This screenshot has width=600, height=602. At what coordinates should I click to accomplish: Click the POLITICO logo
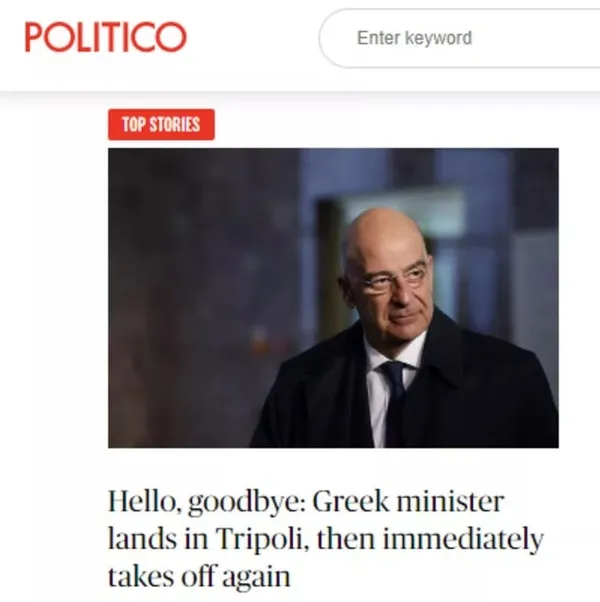tap(106, 37)
